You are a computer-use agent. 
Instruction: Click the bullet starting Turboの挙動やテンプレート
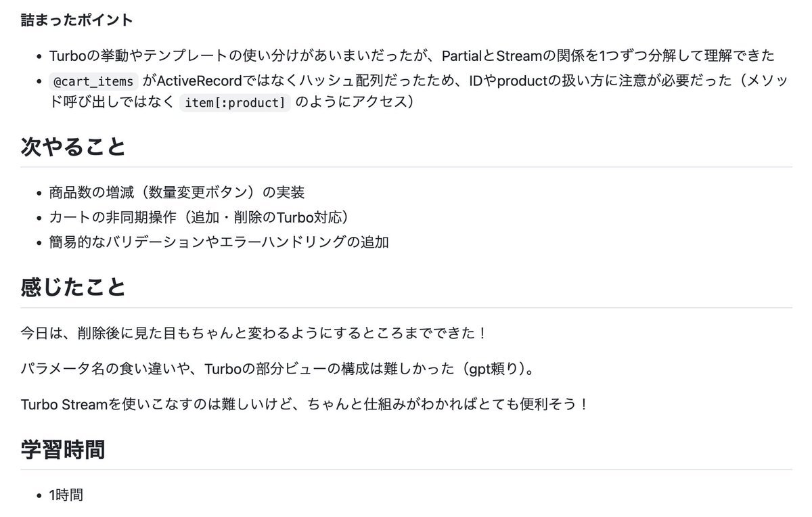pyautogui.click(x=411, y=56)
